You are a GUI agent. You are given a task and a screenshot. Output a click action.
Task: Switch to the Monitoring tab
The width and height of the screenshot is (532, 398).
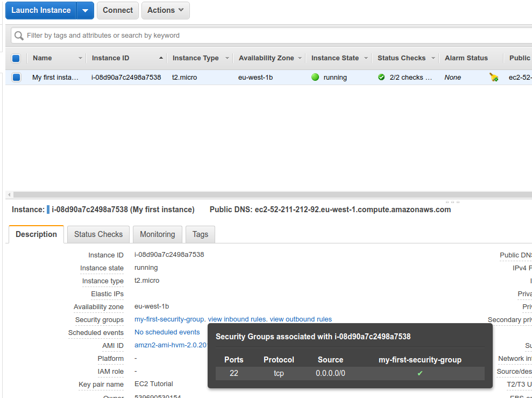(x=158, y=234)
